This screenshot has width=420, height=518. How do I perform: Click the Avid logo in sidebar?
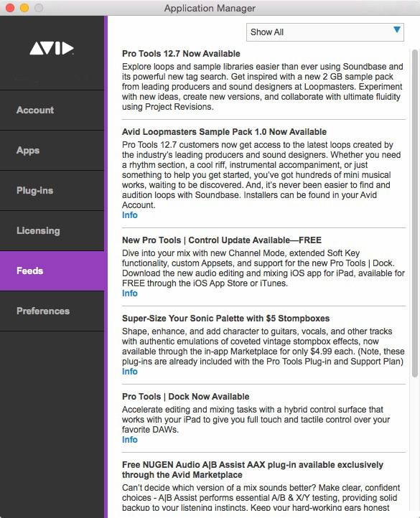(52, 48)
